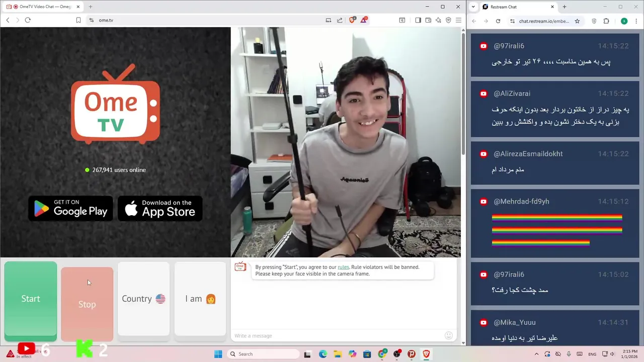
Task: Open the rules link in chat notice
Action: click(x=343, y=267)
